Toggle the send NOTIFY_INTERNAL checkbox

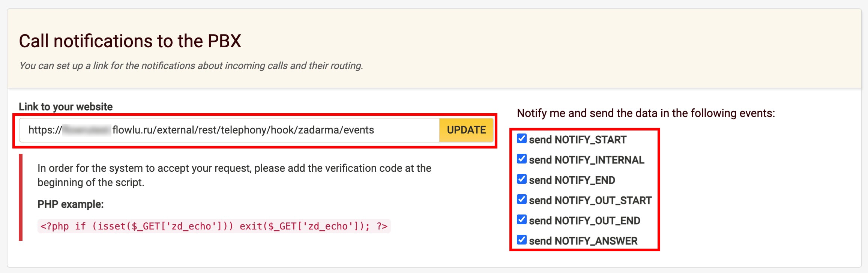(521, 159)
